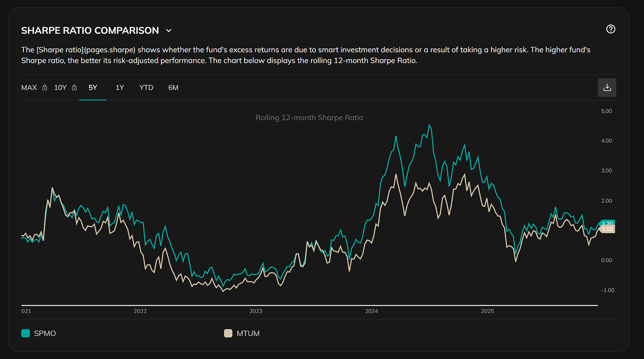
Task: Toggle the MTUM beige legend swatch
Action: (x=228, y=333)
